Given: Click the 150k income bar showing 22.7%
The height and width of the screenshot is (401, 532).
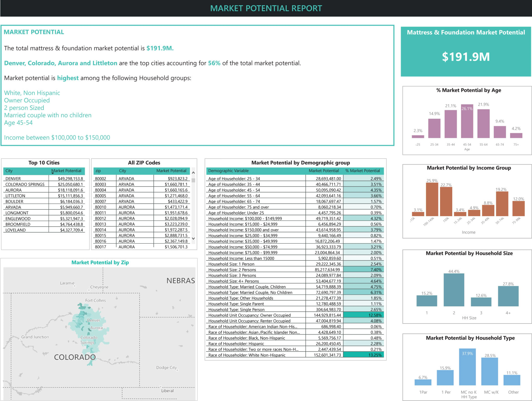Looking at the screenshot, I should coord(446,201).
